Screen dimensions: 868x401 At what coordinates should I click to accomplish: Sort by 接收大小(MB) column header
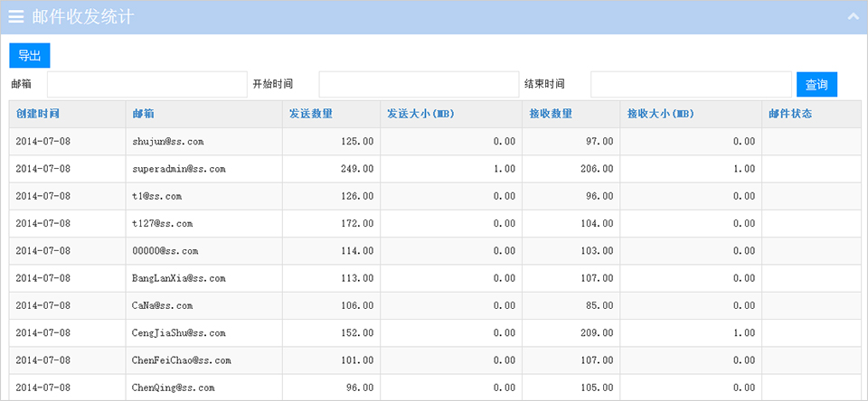(x=660, y=114)
